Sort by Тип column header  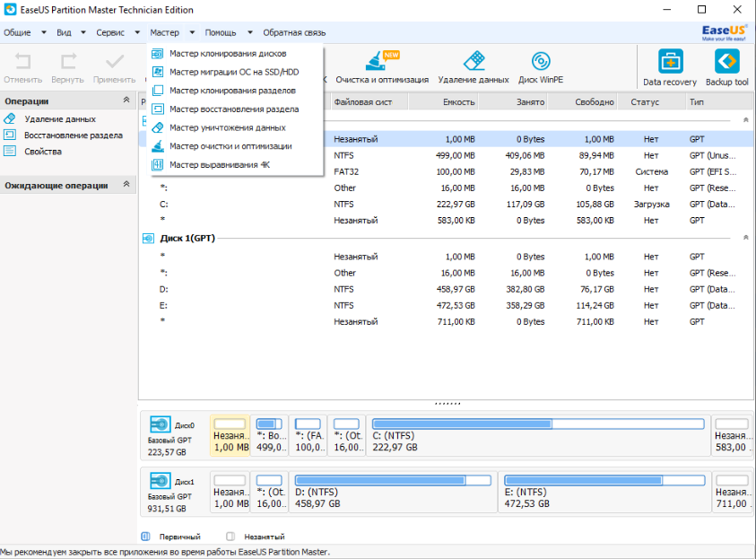(x=718, y=102)
